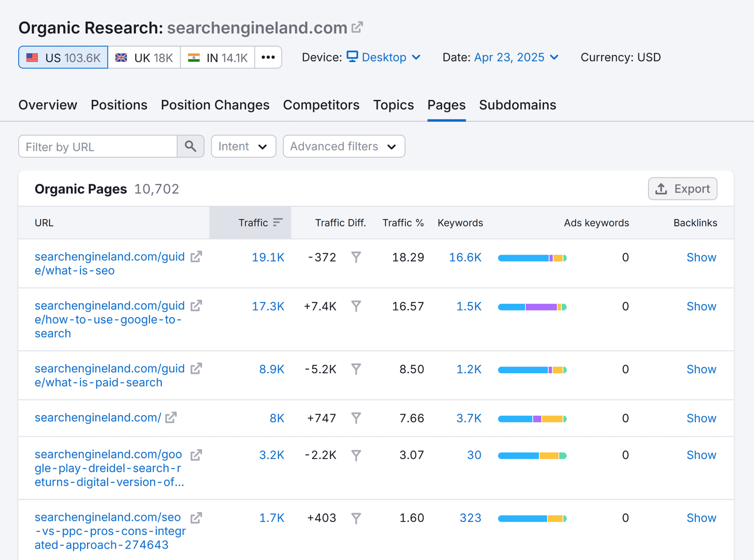Open external link icon beside searchengineland.com title
This screenshot has height=560, width=754.
357,27
